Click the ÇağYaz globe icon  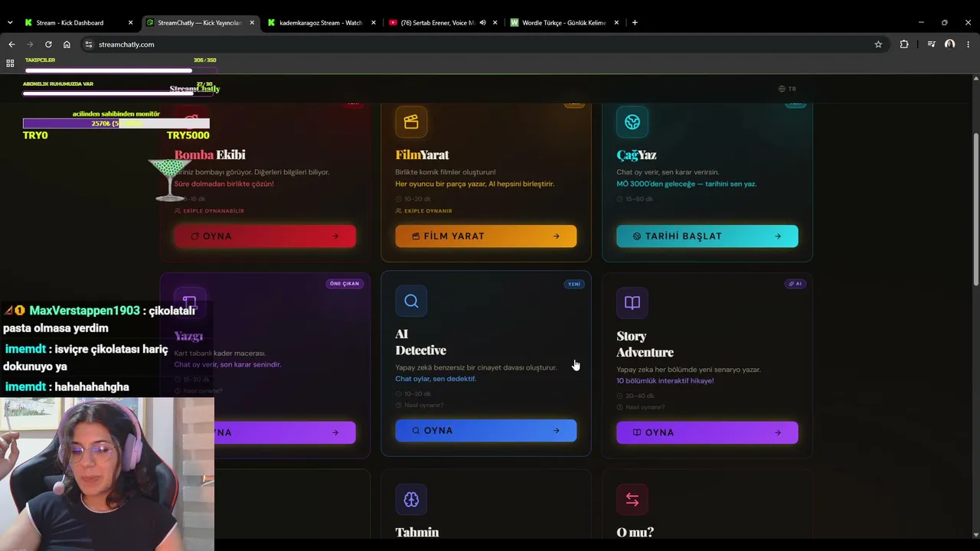pos(632,122)
